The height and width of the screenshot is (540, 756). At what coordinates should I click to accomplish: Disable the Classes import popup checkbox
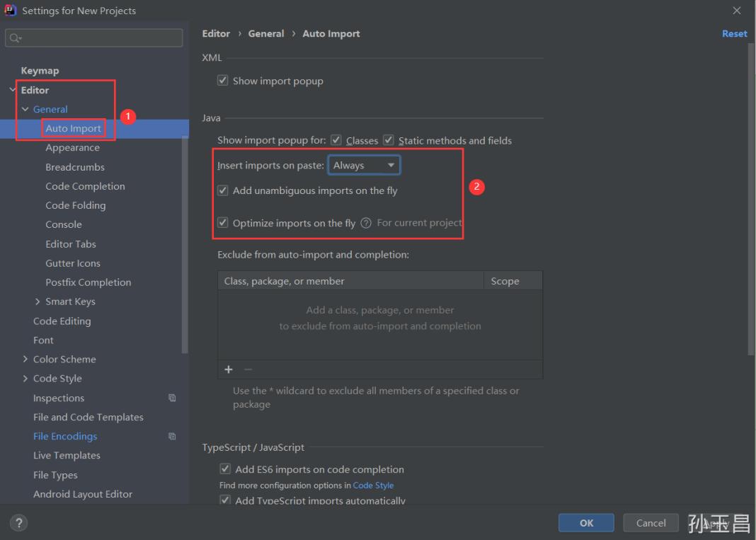[336, 140]
